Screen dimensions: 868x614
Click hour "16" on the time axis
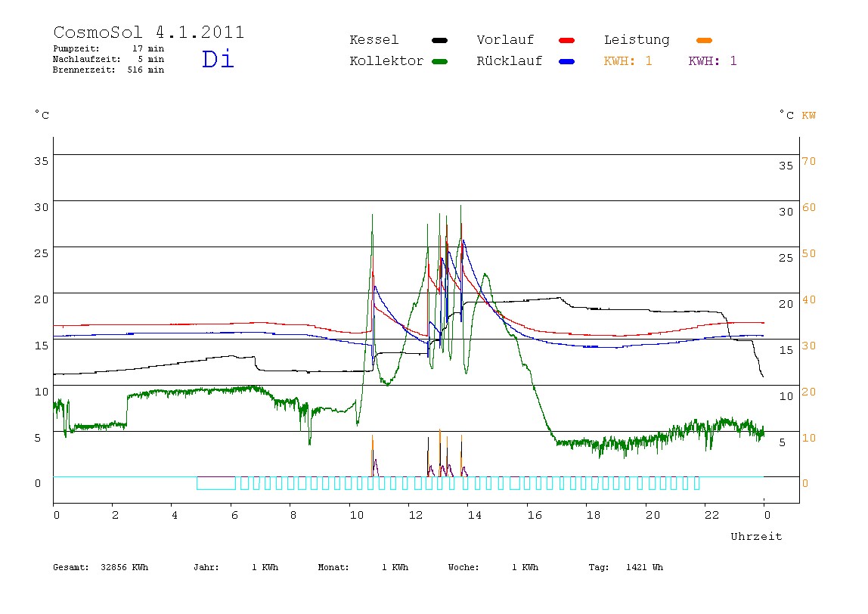(x=535, y=516)
